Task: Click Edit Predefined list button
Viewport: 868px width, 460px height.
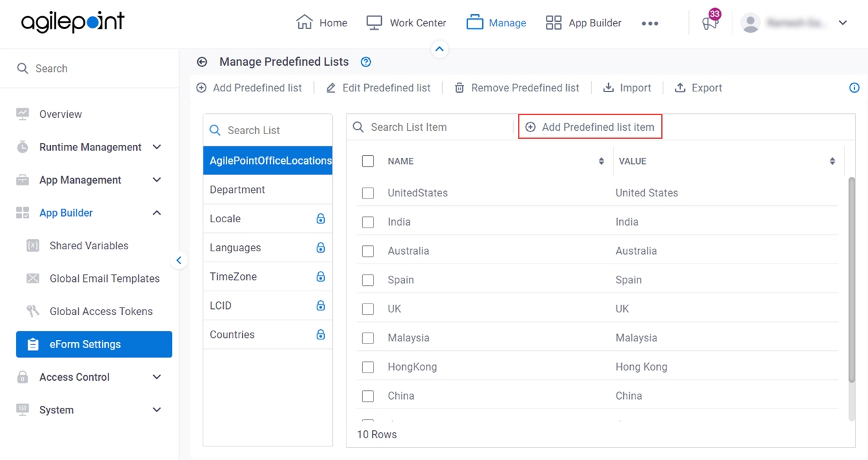Action: (378, 88)
